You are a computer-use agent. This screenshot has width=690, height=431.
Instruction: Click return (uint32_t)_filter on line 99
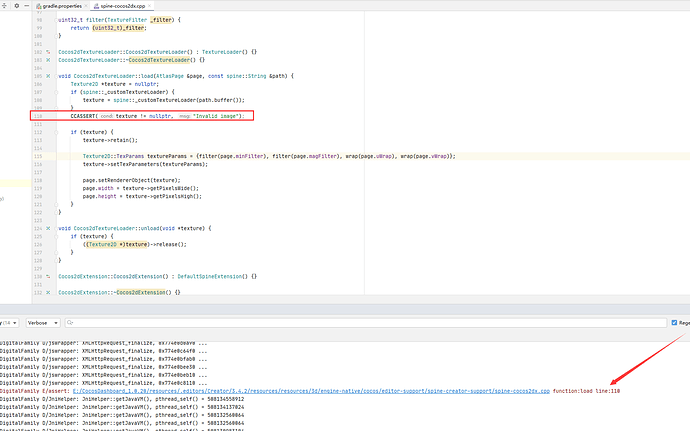tap(108, 28)
